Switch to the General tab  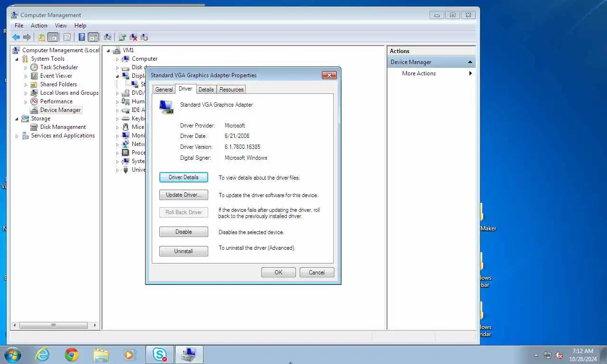[x=164, y=90]
